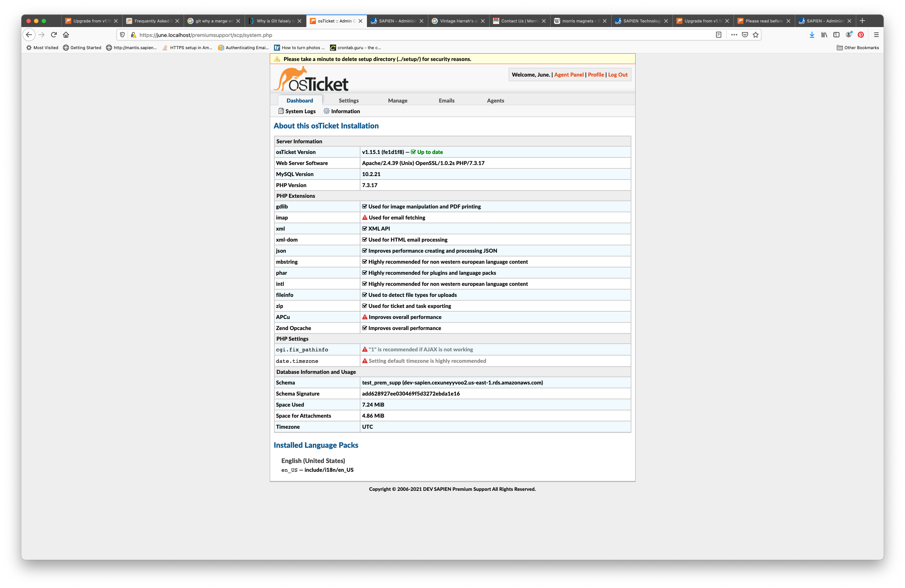Reload the current page
The height and width of the screenshot is (588, 905).
[54, 35]
